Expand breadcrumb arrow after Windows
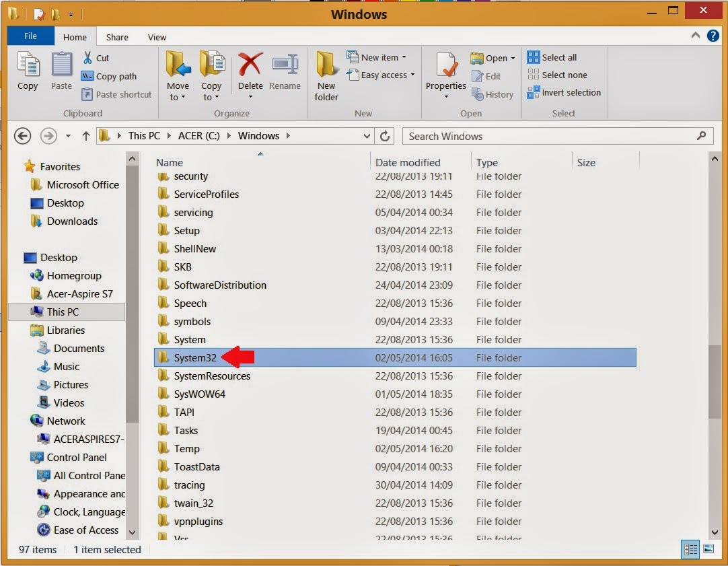The image size is (728, 566). [x=289, y=135]
